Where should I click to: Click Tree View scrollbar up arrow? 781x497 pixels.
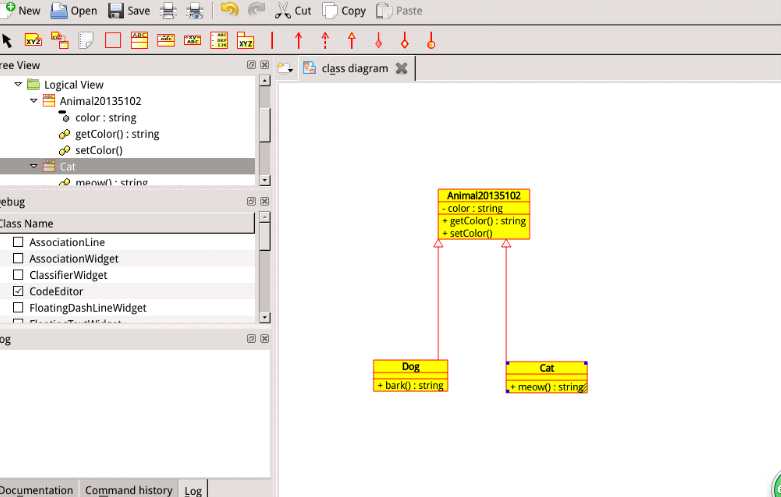[x=265, y=80]
